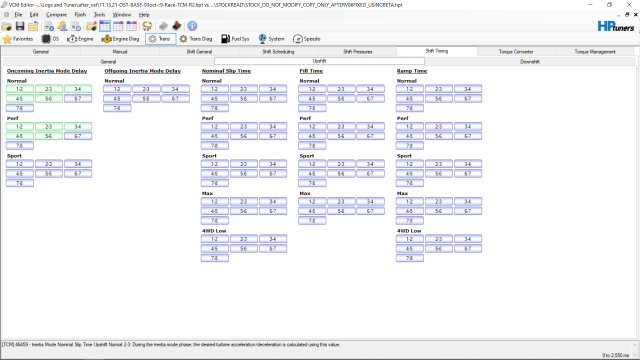Save the tune with floppy disk icon

point(20,26)
